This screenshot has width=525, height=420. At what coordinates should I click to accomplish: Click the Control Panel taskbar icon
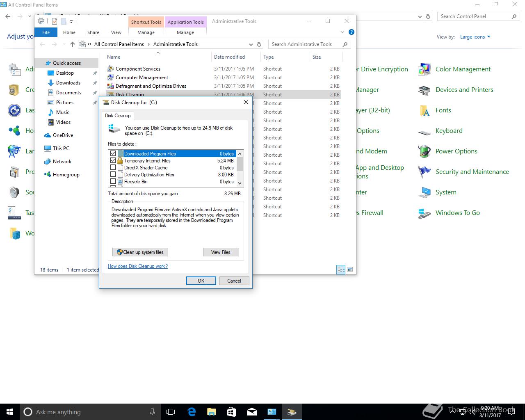pos(272,412)
